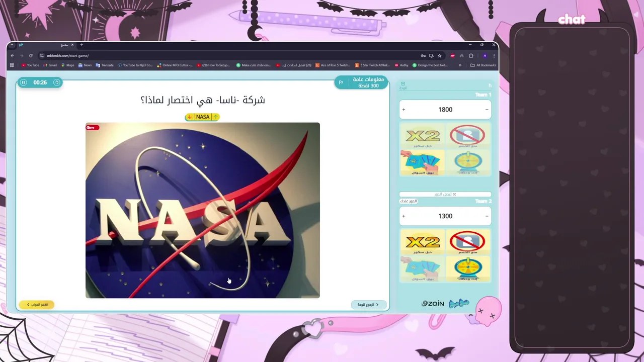
Task: Open the How To Setup bookmark
Action: pos(213,65)
